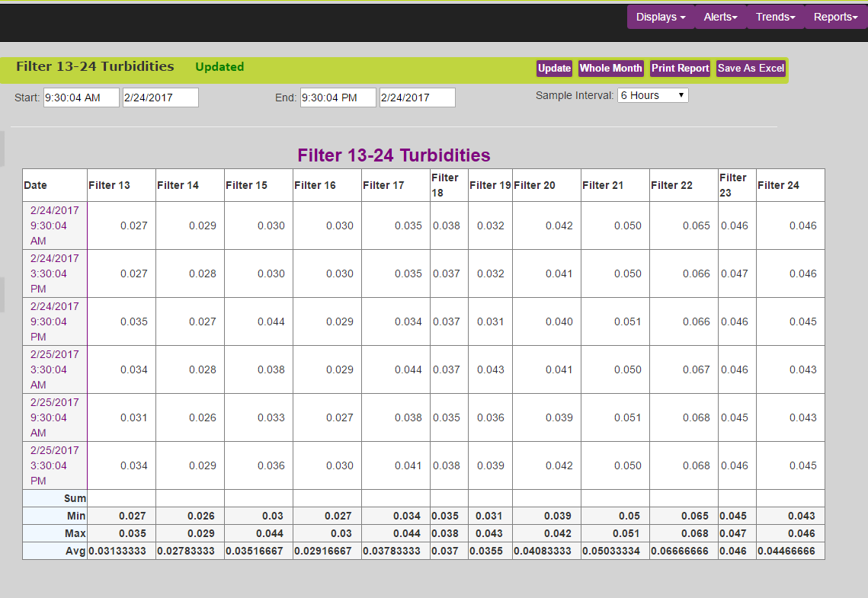
Task: Click the Start date field 2/24/2017
Action: 161,98
